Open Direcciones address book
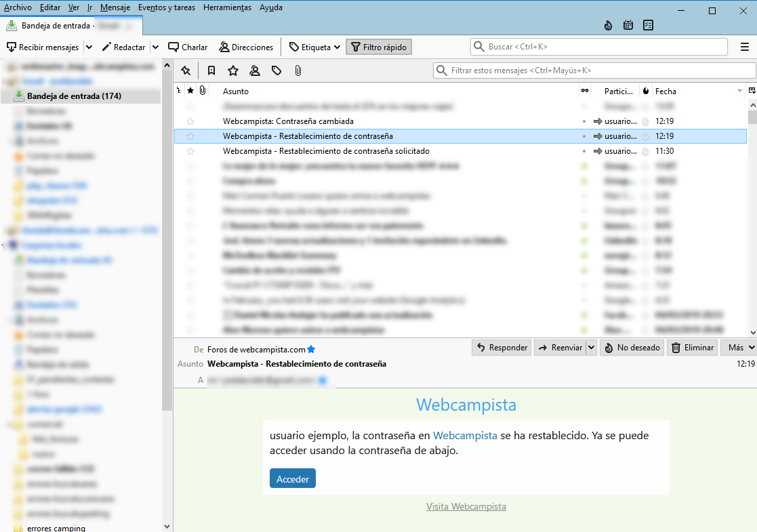This screenshot has width=757, height=532. (246, 47)
